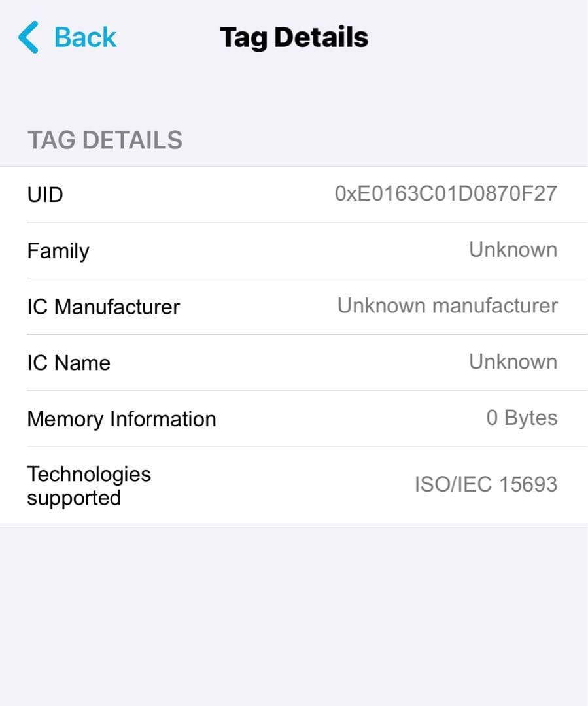Click the word "supported" in the last row

tap(74, 498)
